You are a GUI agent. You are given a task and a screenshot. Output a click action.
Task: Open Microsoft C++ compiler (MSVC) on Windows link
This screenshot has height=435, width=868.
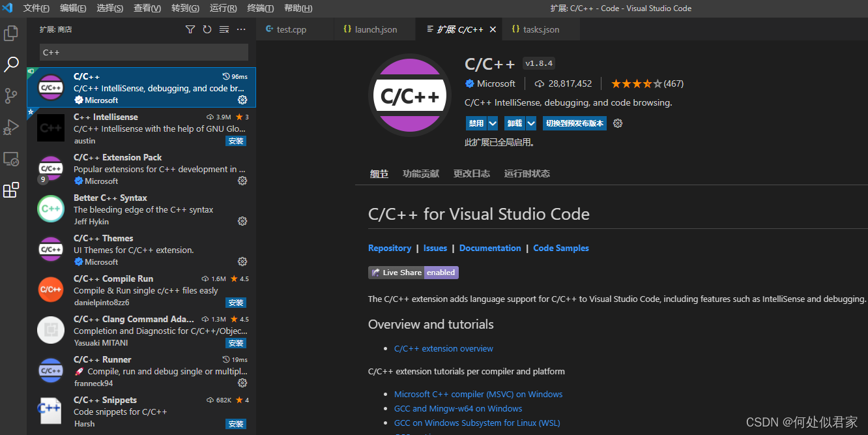478,394
